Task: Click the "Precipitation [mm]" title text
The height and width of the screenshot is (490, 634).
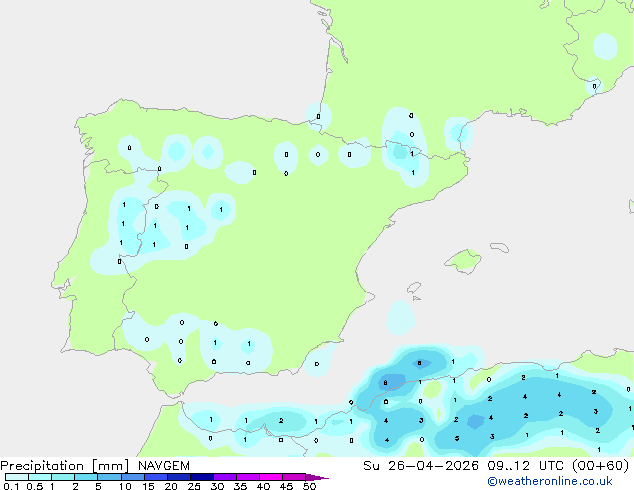Action: tap(65, 466)
